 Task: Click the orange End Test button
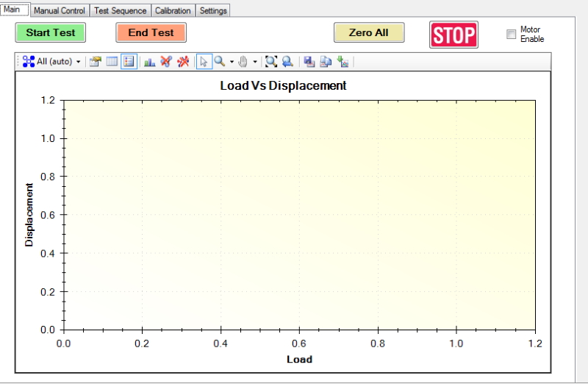point(151,32)
